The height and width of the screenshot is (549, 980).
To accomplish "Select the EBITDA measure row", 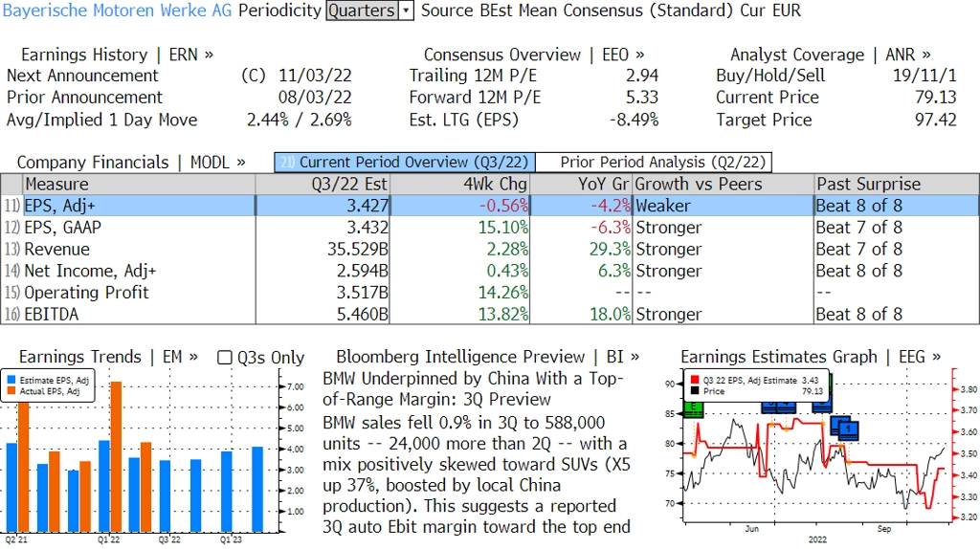I will coord(490,314).
